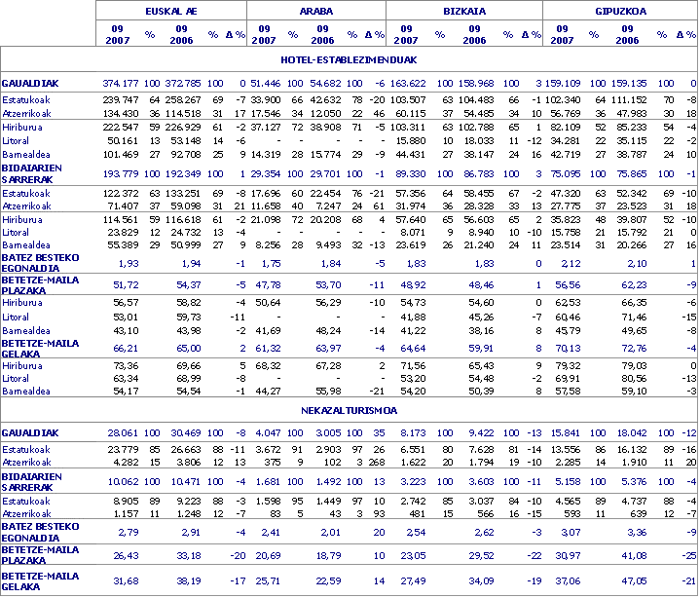Click the 193.779 cell in BIDAIARIEN SARRERAK row
The image size is (700, 598).
tap(122, 172)
